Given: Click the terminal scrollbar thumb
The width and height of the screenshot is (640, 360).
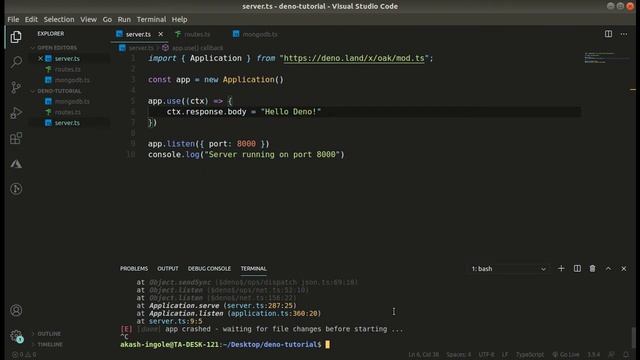Looking at the screenshot, I should click(633, 337).
